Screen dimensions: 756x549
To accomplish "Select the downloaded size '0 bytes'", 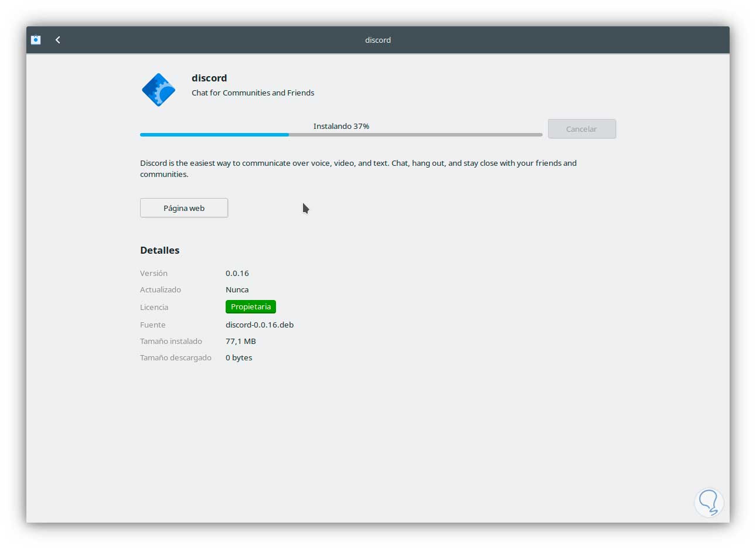I will [239, 357].
